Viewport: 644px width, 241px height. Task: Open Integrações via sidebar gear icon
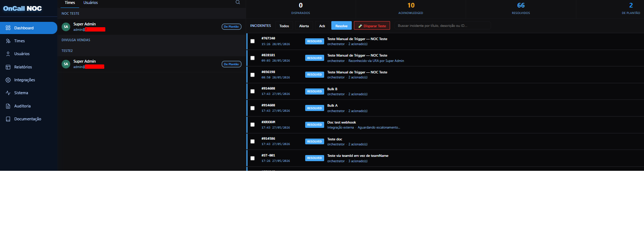pos(8,80)
